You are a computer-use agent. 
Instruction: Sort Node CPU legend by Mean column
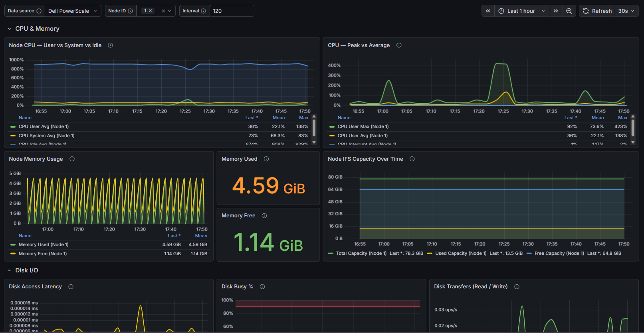coord(279,118)
